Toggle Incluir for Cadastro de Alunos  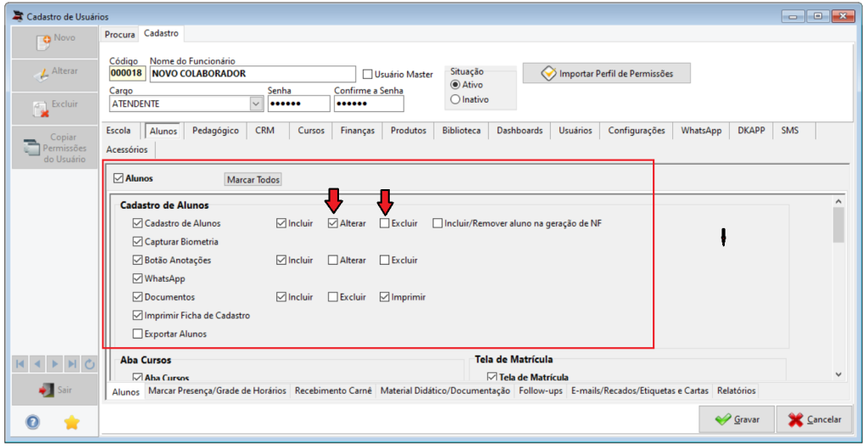pyautogui.click(x=281, y=223)
